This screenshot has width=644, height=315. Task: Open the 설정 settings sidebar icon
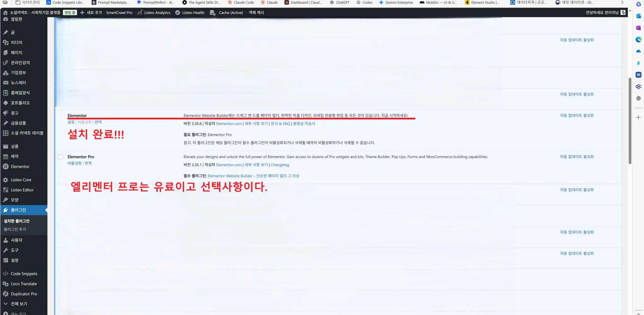click(5, 260)
